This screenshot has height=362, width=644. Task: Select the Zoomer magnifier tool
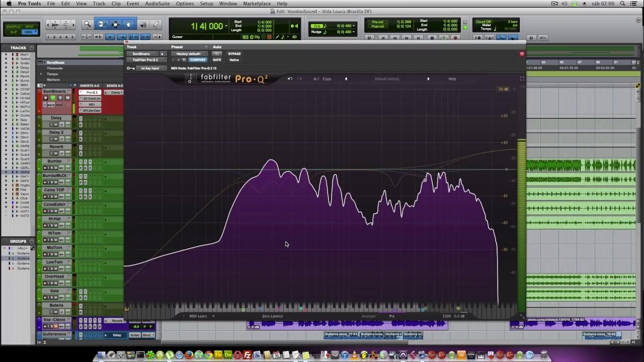click(x=87, y=24)
